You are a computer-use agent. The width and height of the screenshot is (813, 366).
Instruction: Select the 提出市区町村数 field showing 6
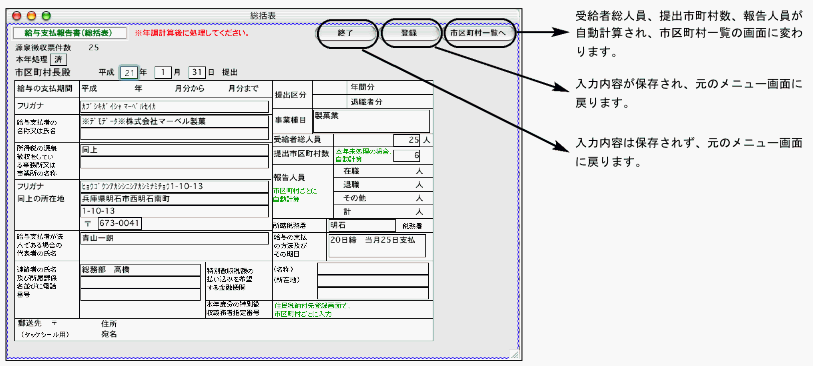(x=406, y=154)
